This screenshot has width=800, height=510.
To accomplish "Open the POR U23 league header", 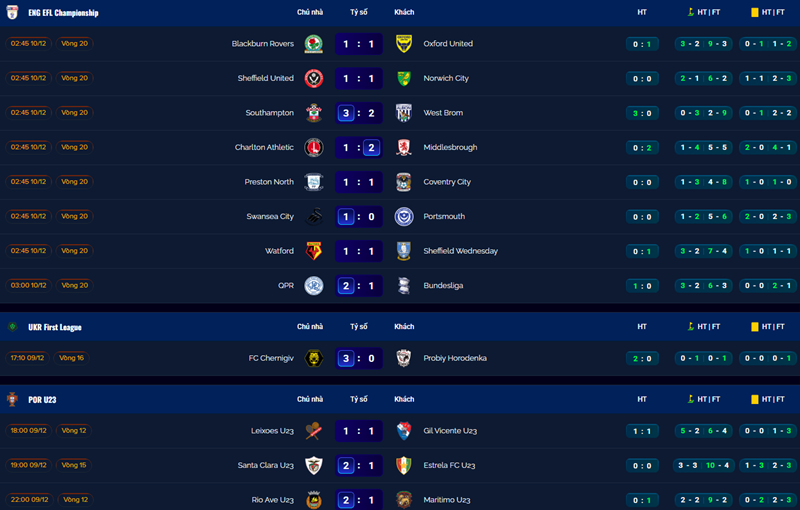I will point(42,399).
